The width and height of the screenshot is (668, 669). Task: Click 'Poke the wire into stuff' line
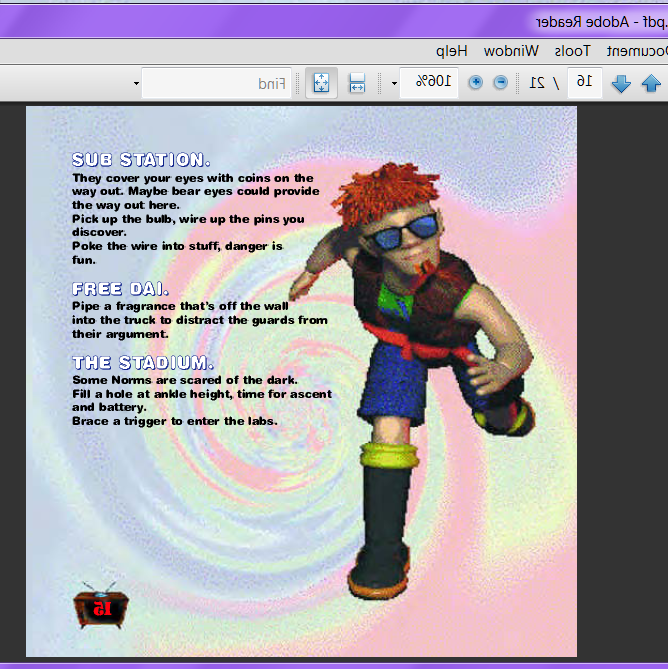coord(177,246)
